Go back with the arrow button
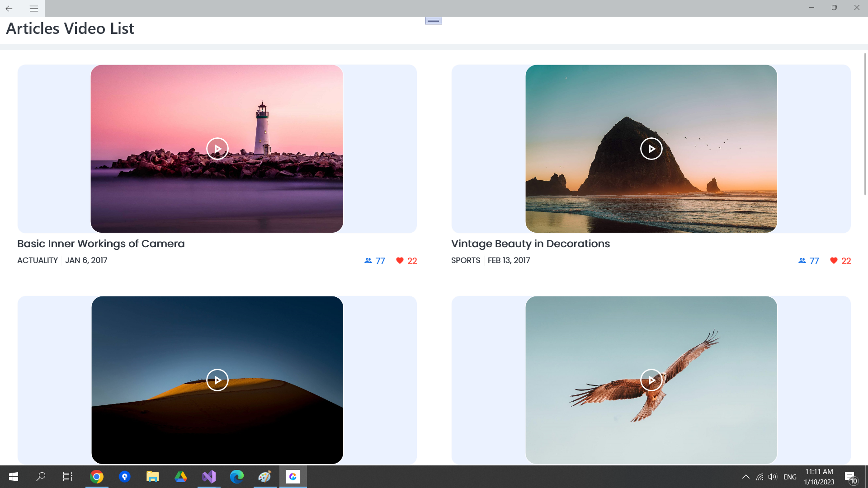This screenshot has width=868, height=488. [x=9, y=8]
